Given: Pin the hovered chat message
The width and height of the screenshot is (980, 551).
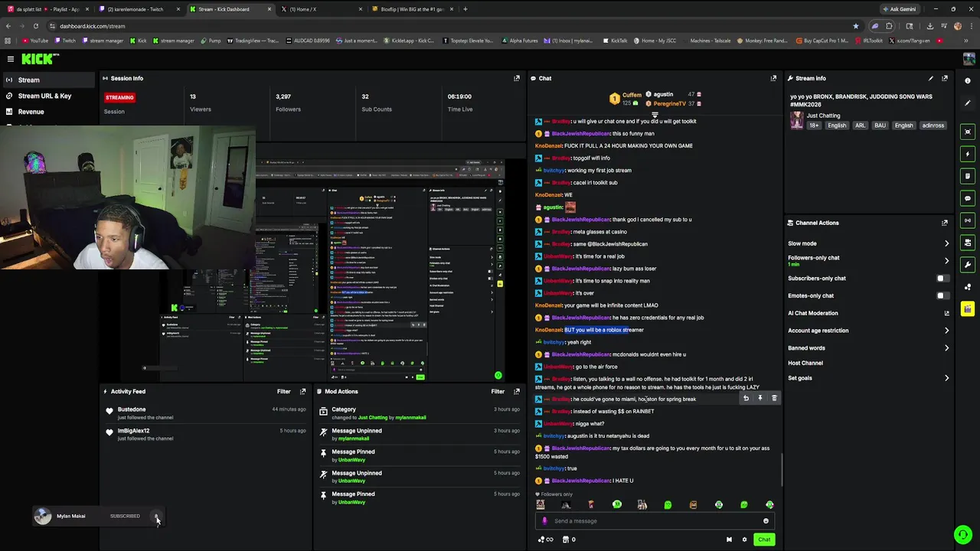Looking at the screenshot, I should point(760,398).
